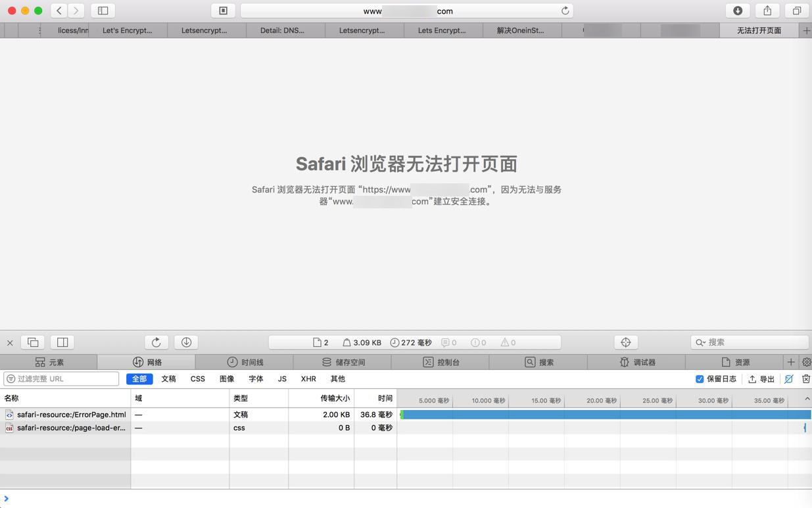Viewport: 812px width, 508px height.
Task: Select the 全部 (All) filter
Action: point(139,379)
